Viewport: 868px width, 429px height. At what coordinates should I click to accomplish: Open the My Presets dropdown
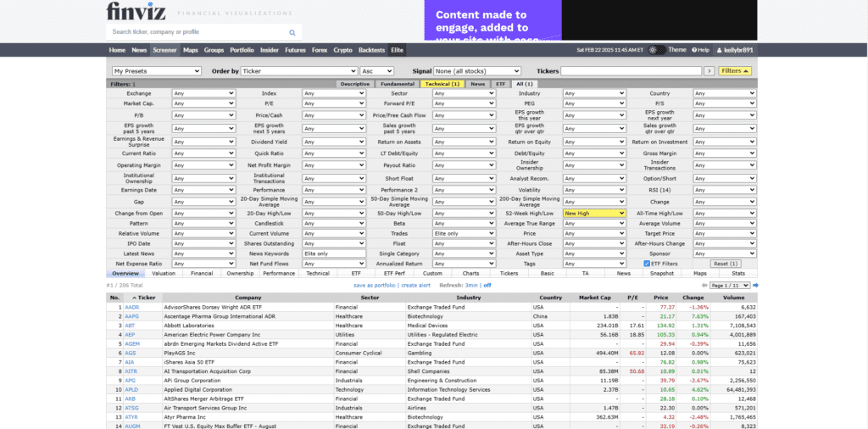point(157,71)
